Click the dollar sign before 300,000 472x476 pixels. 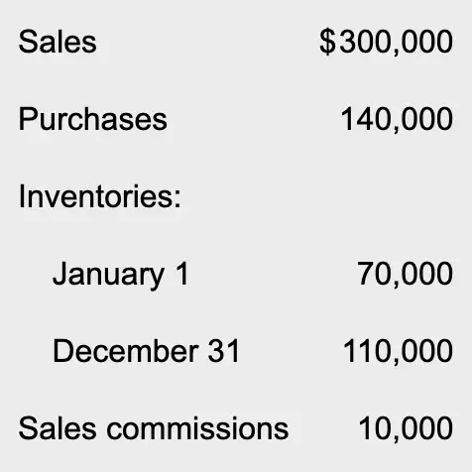327,42
